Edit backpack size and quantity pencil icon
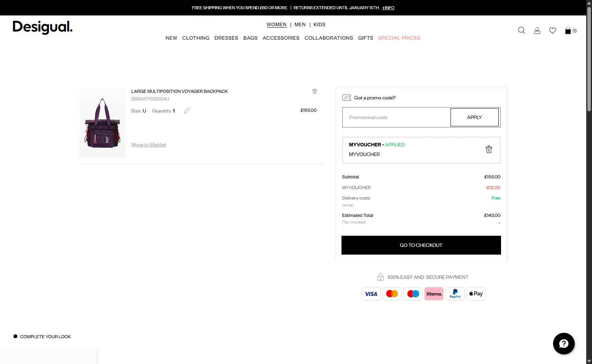Screen dimensions: 592x364 click(x=187, y=111)
